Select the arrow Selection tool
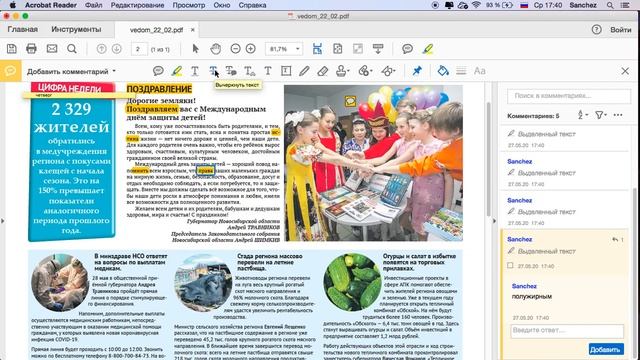This screenshot has width=640, height=360. 196,49
